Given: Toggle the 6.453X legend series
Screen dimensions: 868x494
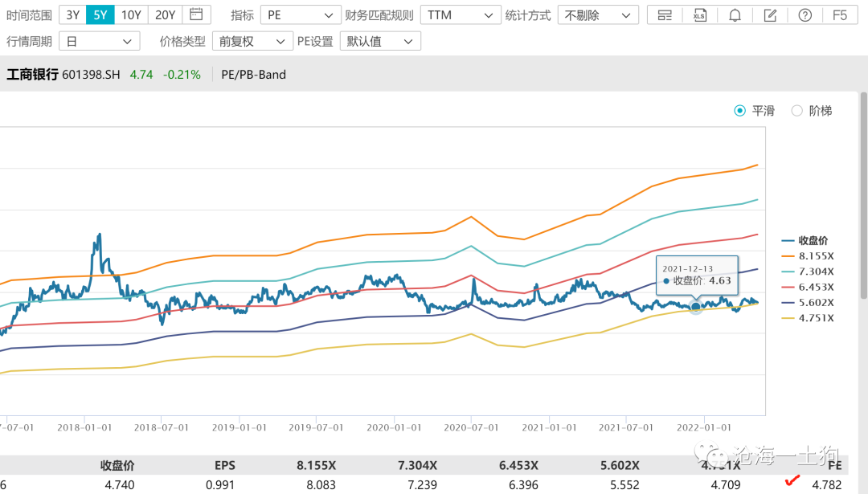Looking at the screenshot, I should (808, 287).
